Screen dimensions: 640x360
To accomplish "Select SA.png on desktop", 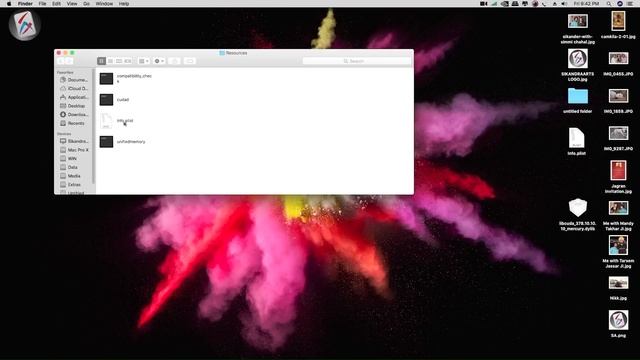I will tap(618, 320).
